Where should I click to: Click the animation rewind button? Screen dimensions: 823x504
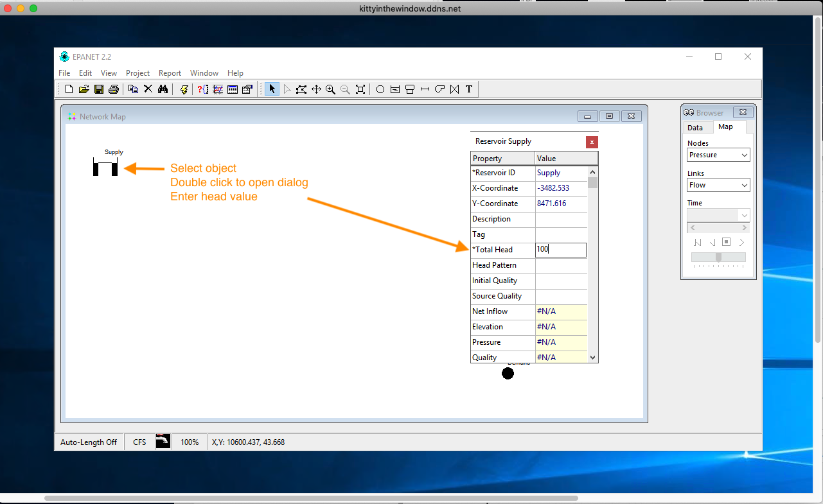tap(698, 242)
